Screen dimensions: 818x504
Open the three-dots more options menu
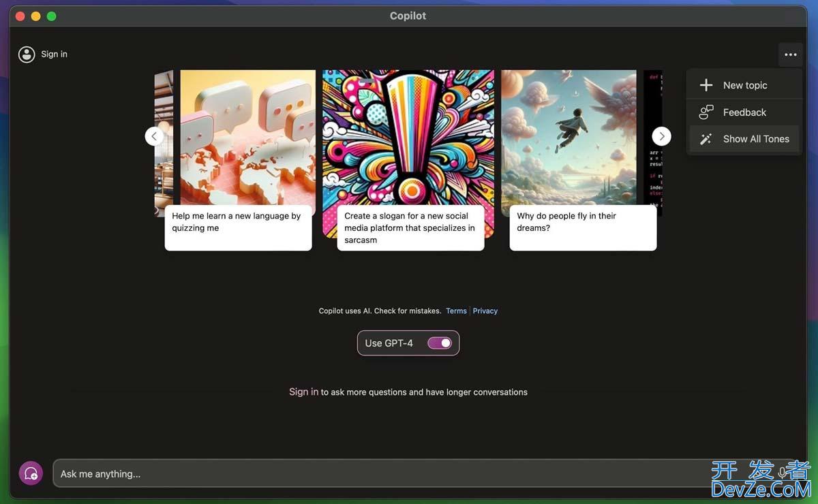click(x=790, y=54)
